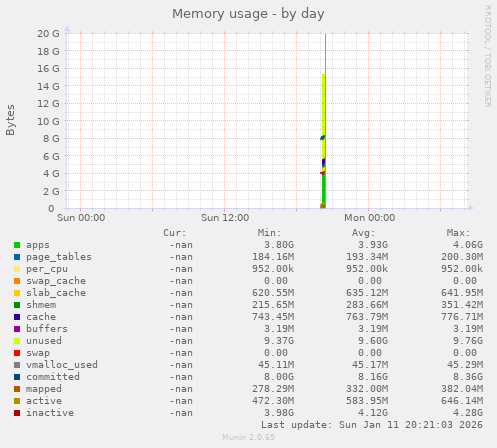
Task: Click the page_tables avg value 193.34M
Action: click(x=367, y=257)
